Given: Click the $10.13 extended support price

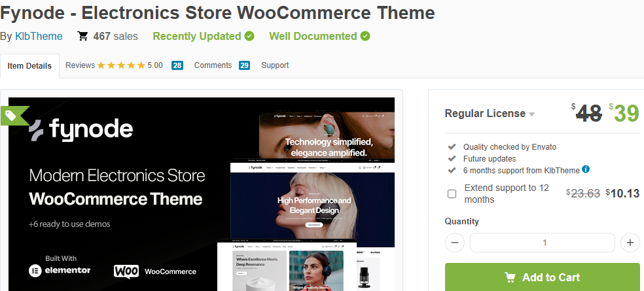Looking at the screenshot, I should tap(622, 194).
